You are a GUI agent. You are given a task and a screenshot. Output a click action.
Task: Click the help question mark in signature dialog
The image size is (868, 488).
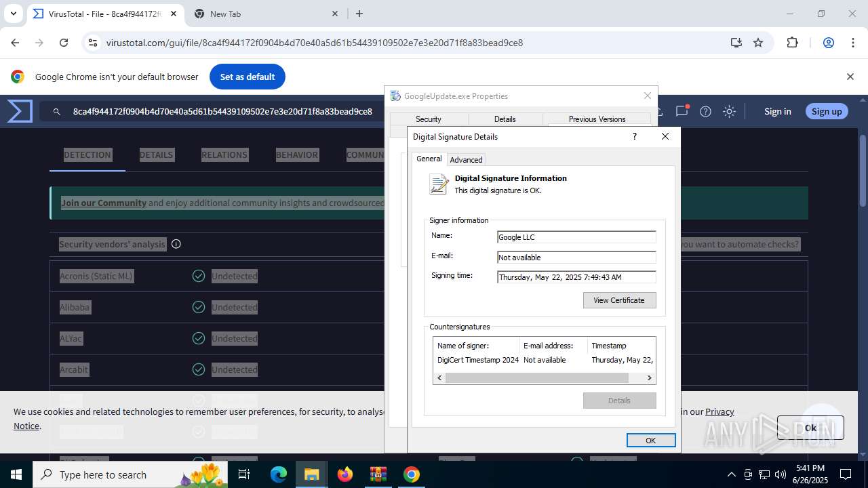tap(635, 136)
